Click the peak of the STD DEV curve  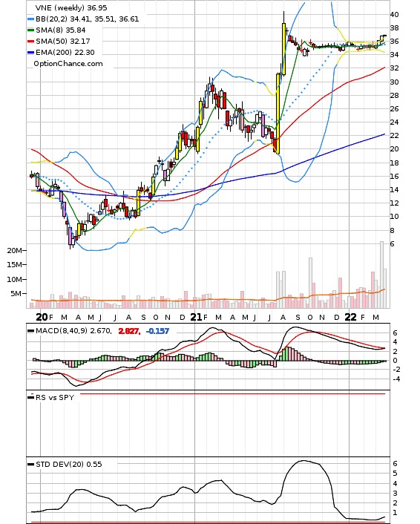pos(303,461)
